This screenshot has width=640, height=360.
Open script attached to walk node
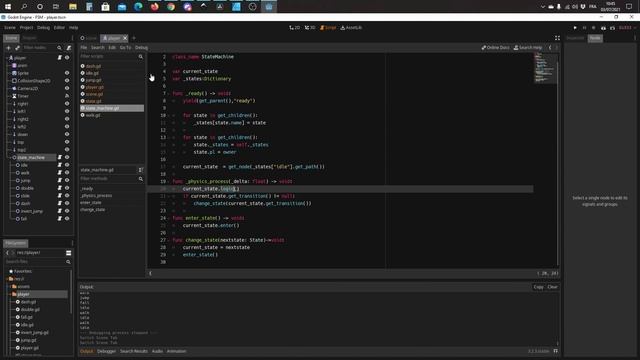[60, 173]
